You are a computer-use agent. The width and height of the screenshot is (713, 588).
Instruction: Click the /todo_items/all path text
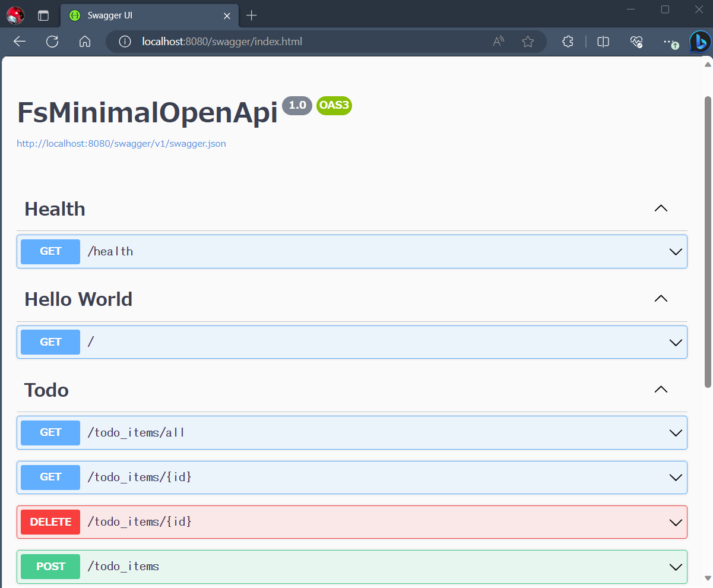(137, 432)
